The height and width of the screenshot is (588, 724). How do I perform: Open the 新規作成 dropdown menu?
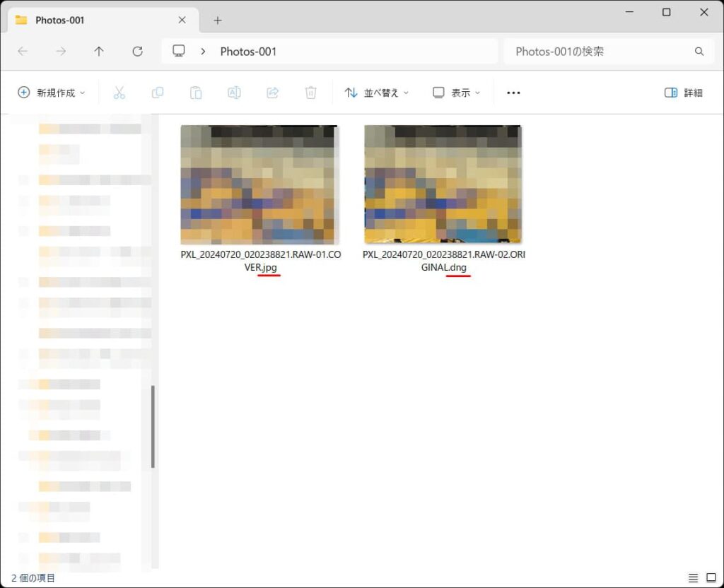pos(51,93)
